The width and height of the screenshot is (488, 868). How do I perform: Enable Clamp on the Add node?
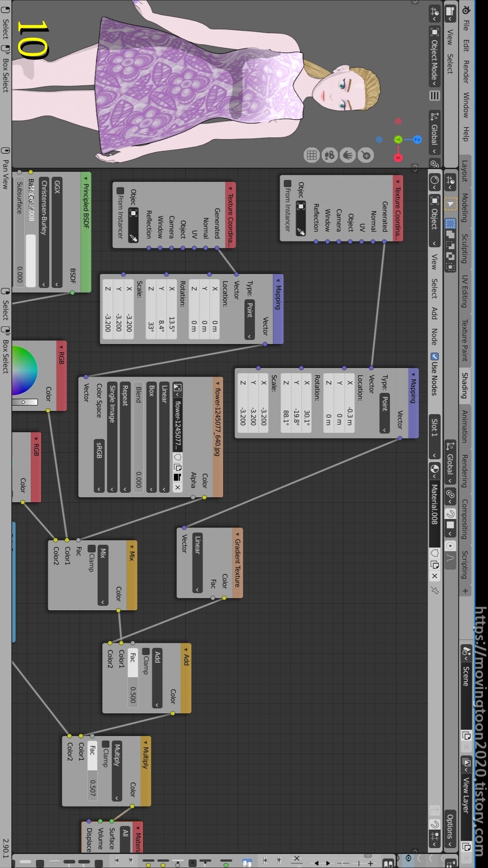145,651
